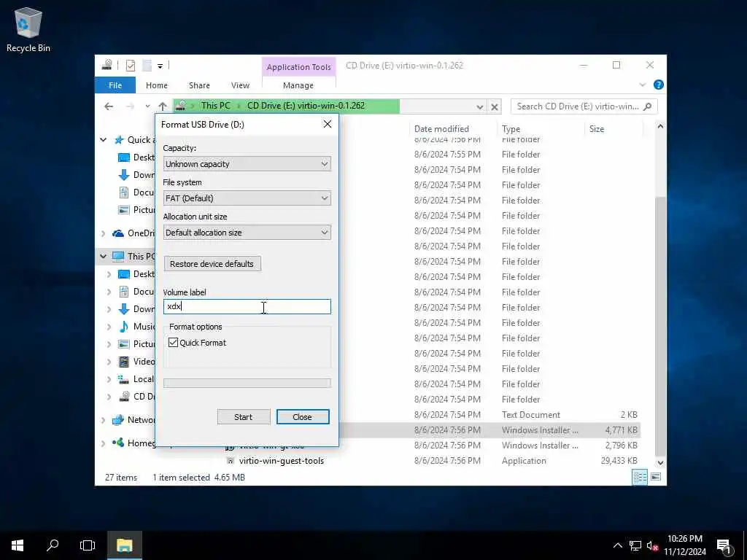Click the Explorer vertical scrollbar

(x=660, y=326)
